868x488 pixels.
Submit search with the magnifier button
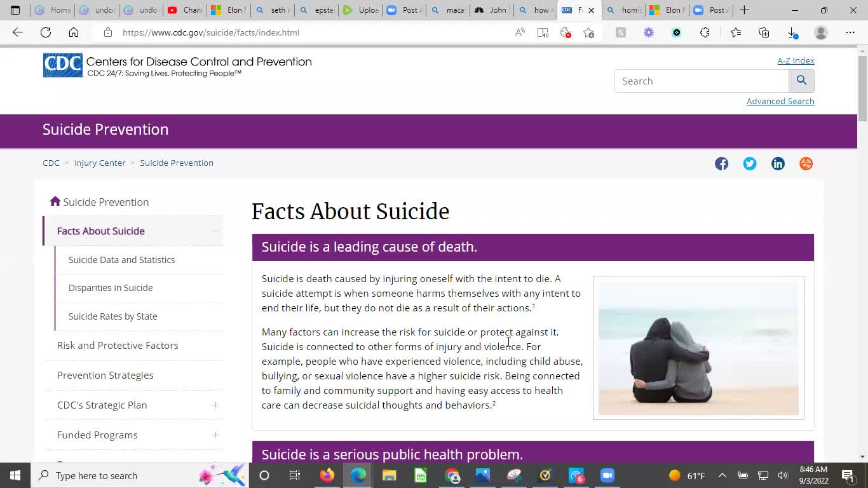[x=801, y=81]
